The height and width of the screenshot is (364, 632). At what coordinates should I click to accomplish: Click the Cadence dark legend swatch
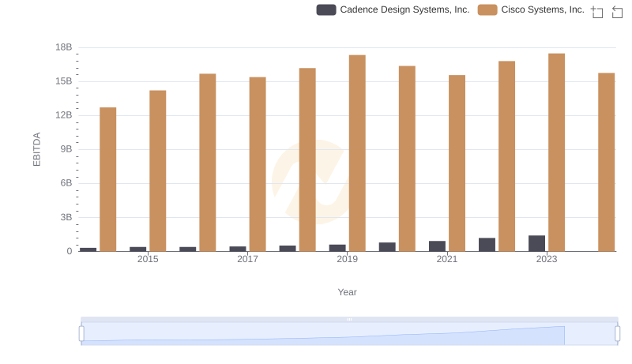[x=326, y=9]
